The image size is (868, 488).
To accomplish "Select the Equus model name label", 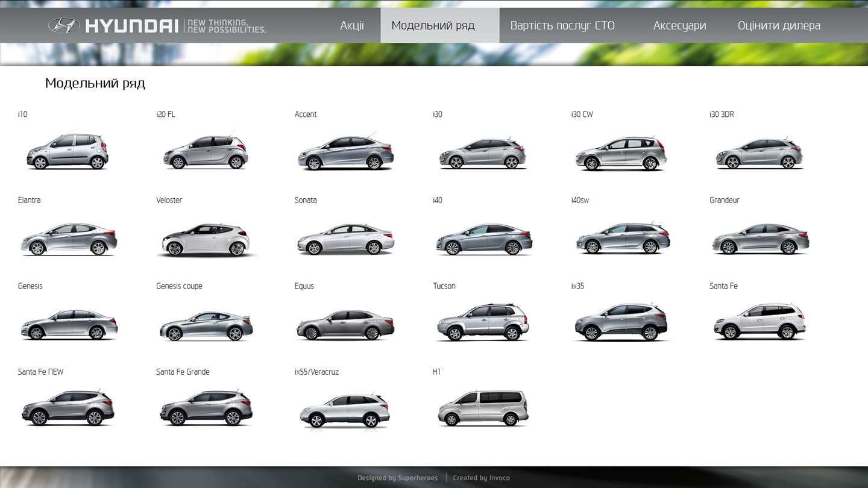I will [x=304, y=286].
